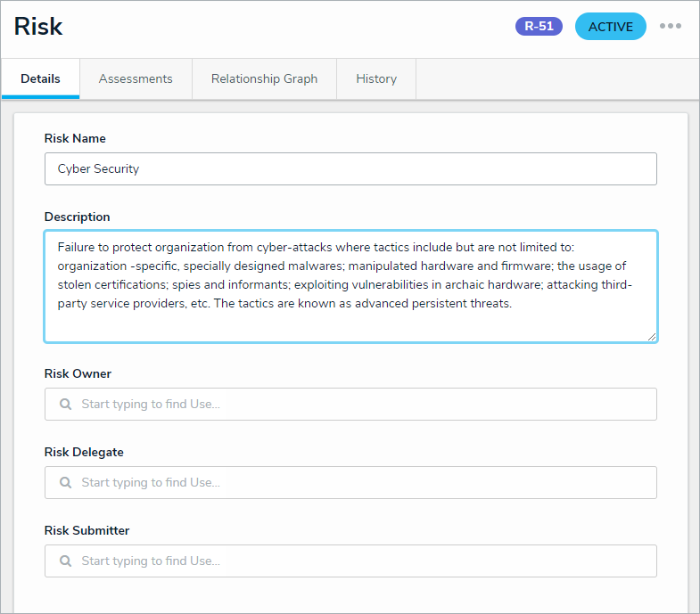Click the Description field label
Screen dimensions: 700x614
[x=77, y=217]
